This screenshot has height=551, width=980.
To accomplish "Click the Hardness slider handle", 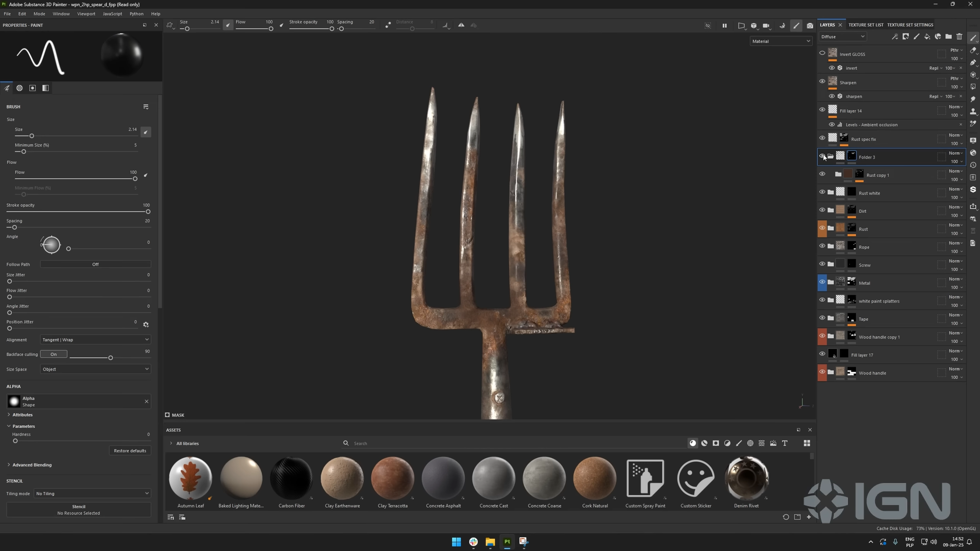I will pyautogui.click(x=15, y=441).
